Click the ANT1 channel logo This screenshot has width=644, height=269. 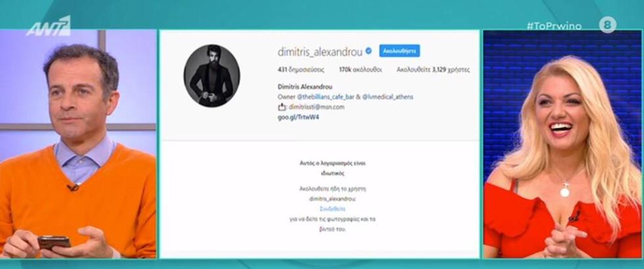pyautogui.click(x=49, y=26)
